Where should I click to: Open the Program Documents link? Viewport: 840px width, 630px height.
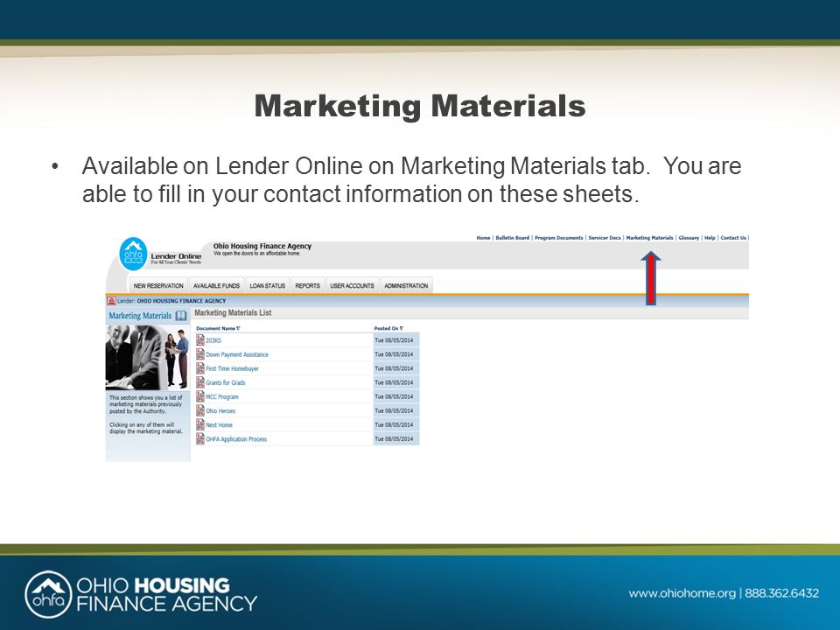tap(559, 238)
